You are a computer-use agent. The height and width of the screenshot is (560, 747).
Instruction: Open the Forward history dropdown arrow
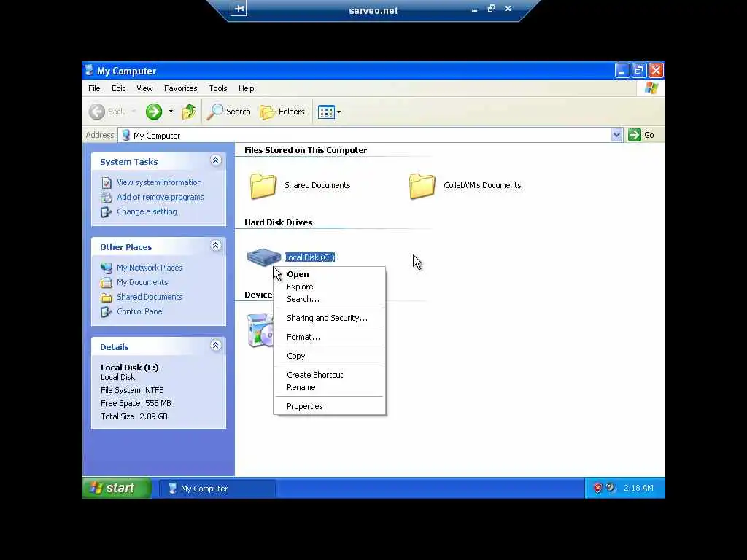click(171, 112)
